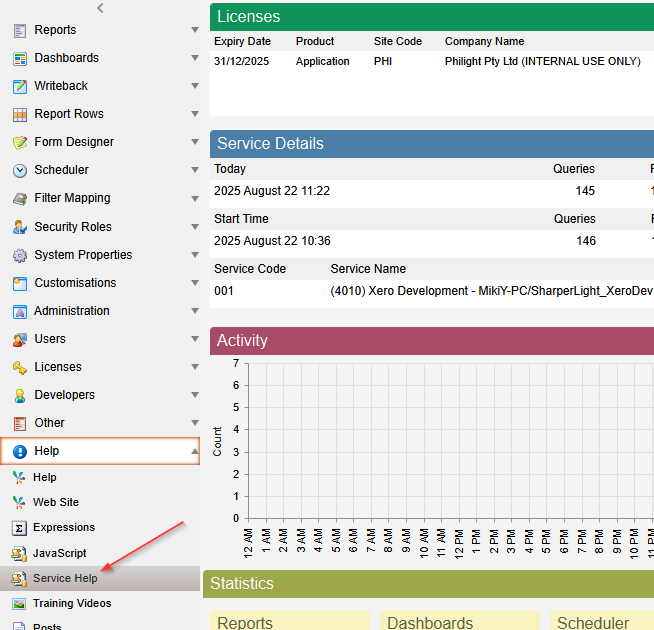Click the Security Roles user icon
The height and width of the screenshot is (630, 654).
[20, 227]
